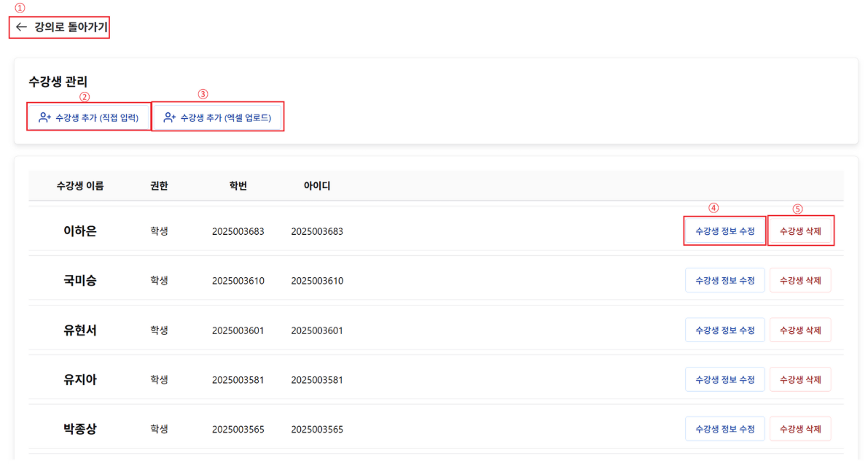
Task: Click the add-user icon for 엑셀 업로드
Action: click(170, 117)
